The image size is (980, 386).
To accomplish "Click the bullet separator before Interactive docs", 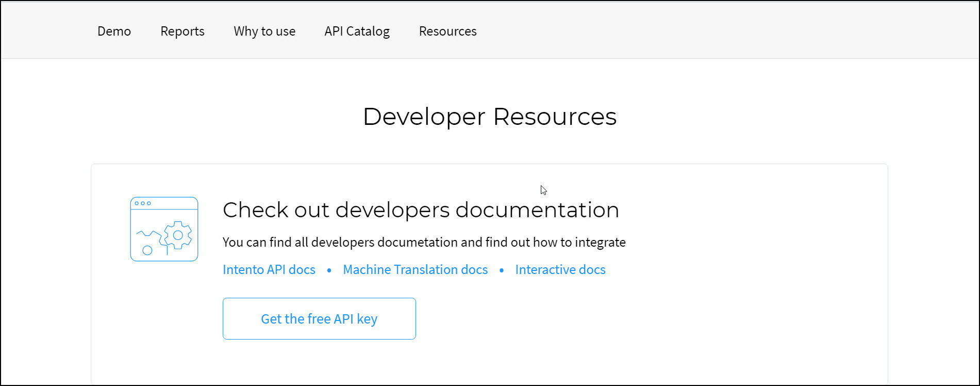I will (x=501, y=270).
